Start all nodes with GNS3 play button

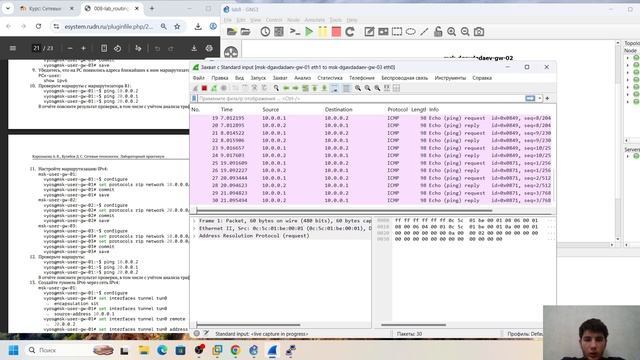[x=309, y=31]
